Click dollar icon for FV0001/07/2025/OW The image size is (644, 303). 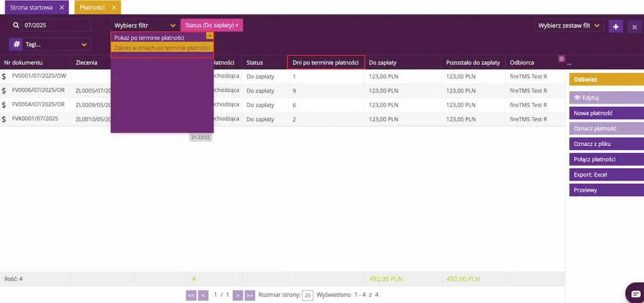[x=4, y=76]
